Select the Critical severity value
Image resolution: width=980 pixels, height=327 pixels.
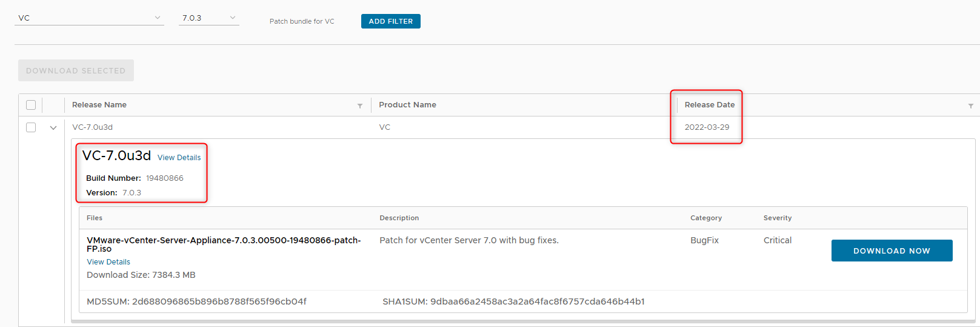[x=778, y=240]
